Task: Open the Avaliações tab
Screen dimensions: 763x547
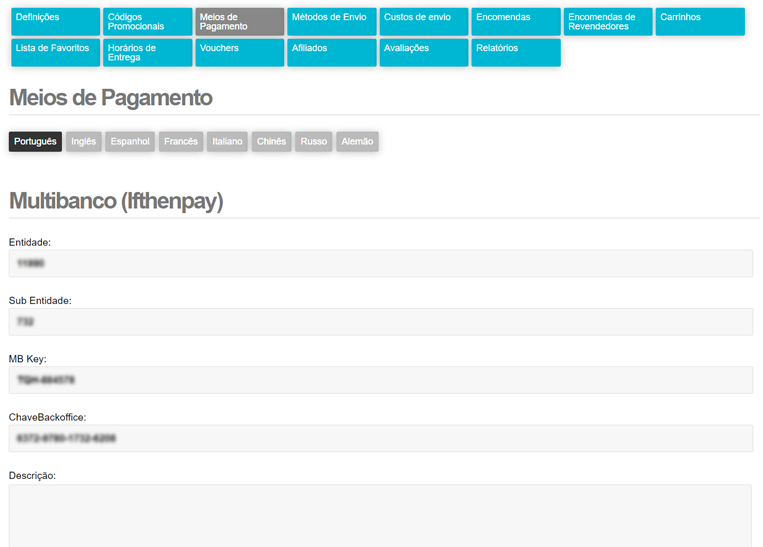Action: [424, 53]
